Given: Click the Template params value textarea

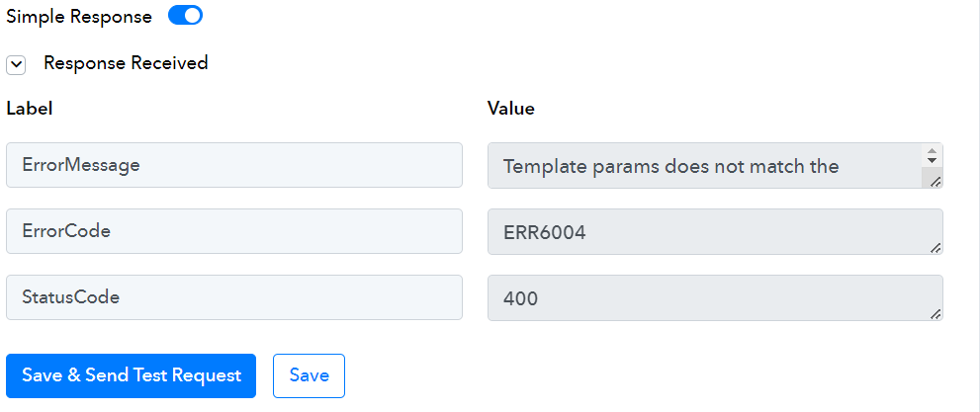Looking at the screenshot, I should pos(705,165).
